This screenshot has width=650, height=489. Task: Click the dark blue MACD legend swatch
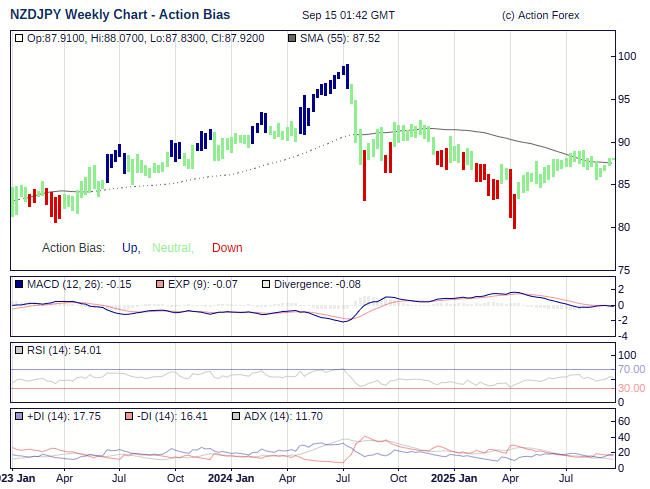19,284
